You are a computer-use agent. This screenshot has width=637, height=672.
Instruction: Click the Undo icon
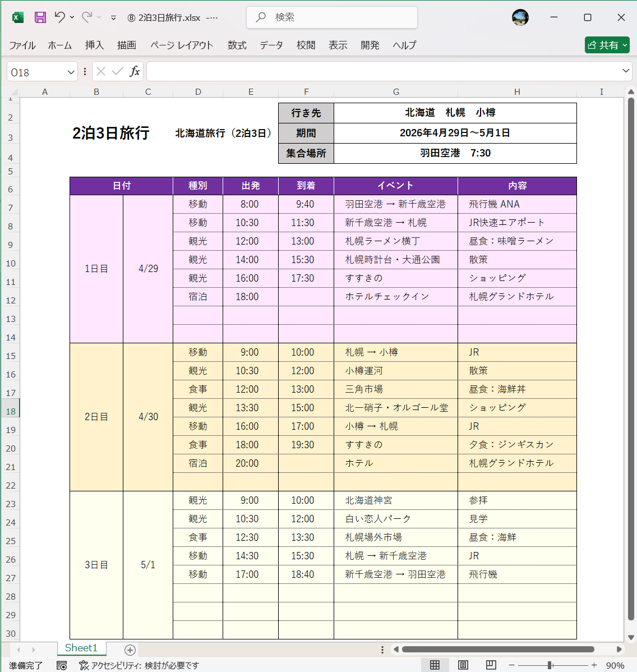(61, 17)
